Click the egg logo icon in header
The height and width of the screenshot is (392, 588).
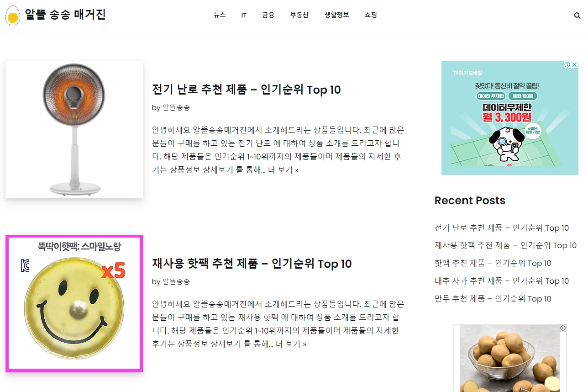[x=13, y=15]
